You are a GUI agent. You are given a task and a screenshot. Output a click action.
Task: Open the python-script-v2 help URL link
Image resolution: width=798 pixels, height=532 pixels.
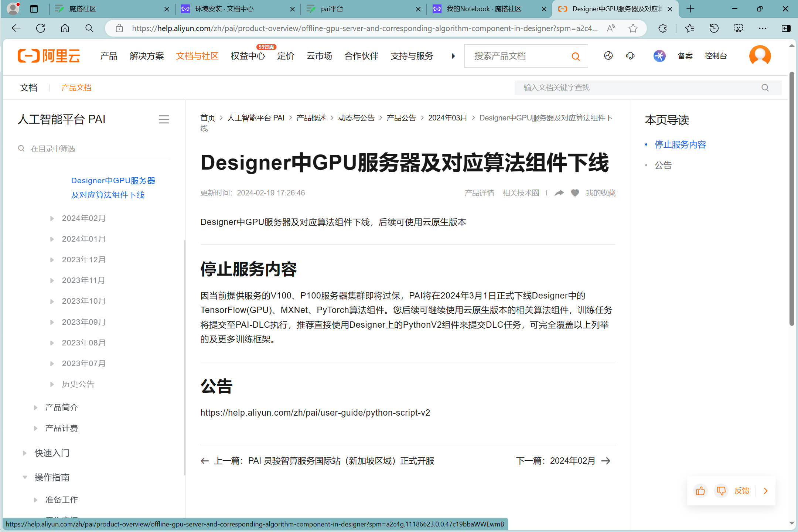coord(315,413)
